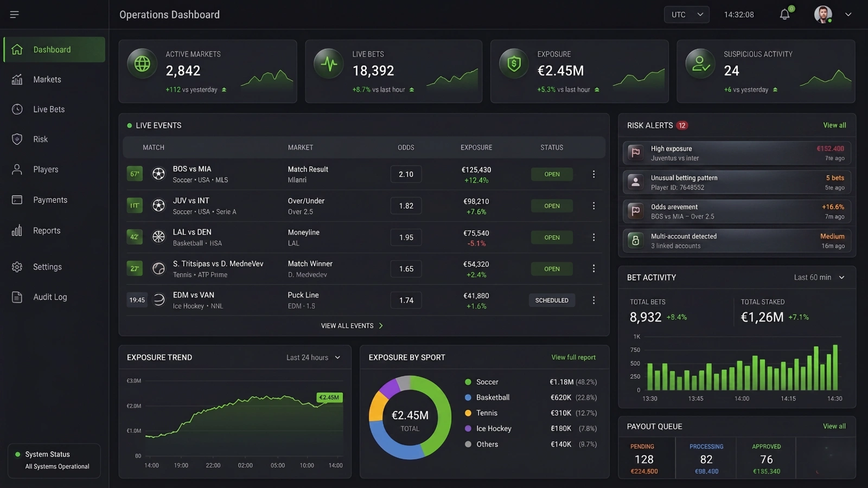Screen dimensions: 868x488
Task: Click the Reports bar chart icon
Action: pos(17,230)
